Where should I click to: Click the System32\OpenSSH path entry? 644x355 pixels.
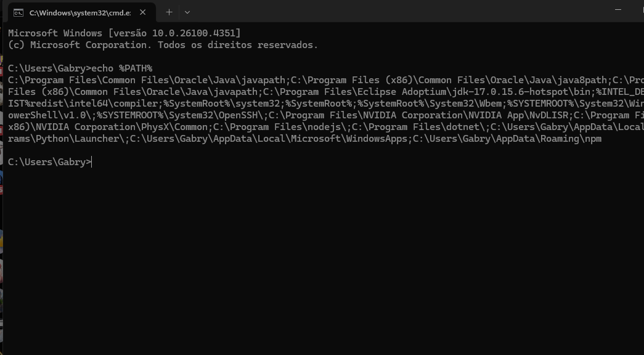pyautogui.click(x=180, y=115)
